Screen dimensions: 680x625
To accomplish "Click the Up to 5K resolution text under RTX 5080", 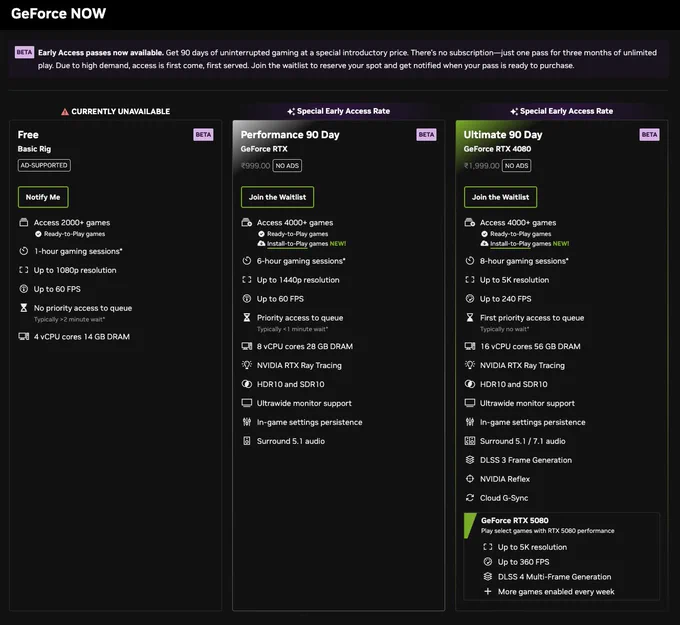I will coord(532,547).
